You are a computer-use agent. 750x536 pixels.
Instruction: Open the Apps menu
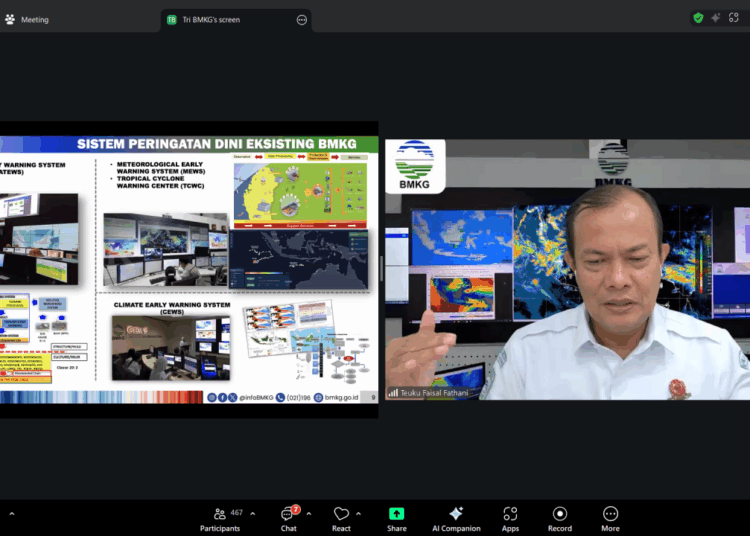tap(510, 519)
